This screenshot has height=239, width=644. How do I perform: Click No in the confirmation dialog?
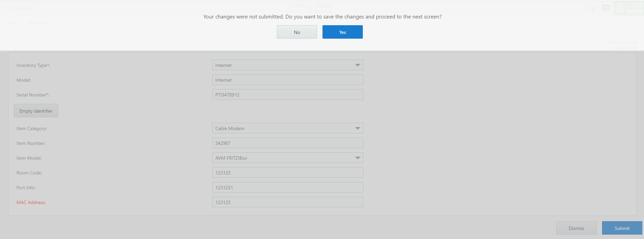tap(297, 32)
